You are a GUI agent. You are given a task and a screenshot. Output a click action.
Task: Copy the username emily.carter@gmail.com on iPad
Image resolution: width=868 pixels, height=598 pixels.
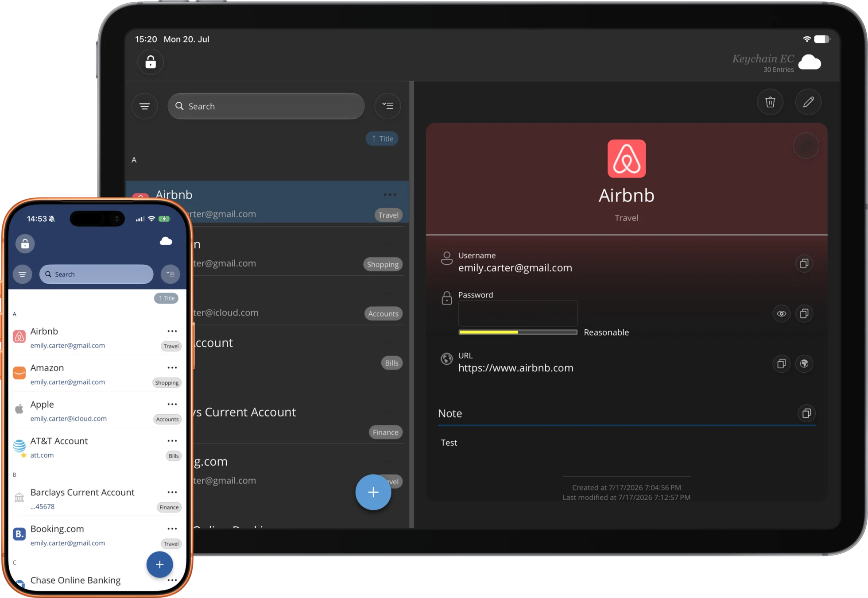pyautogui.click(x=804, y=263)
